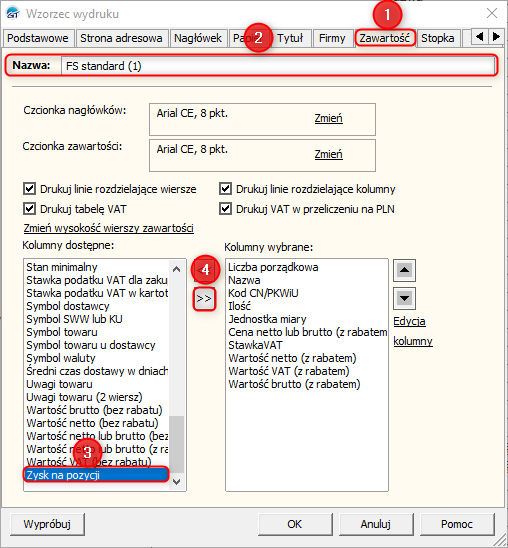Viewport: 508px width, 548px height.
Task: Switch to the Stopka tab
Action: pyautogui.click(x=437, y=38)
